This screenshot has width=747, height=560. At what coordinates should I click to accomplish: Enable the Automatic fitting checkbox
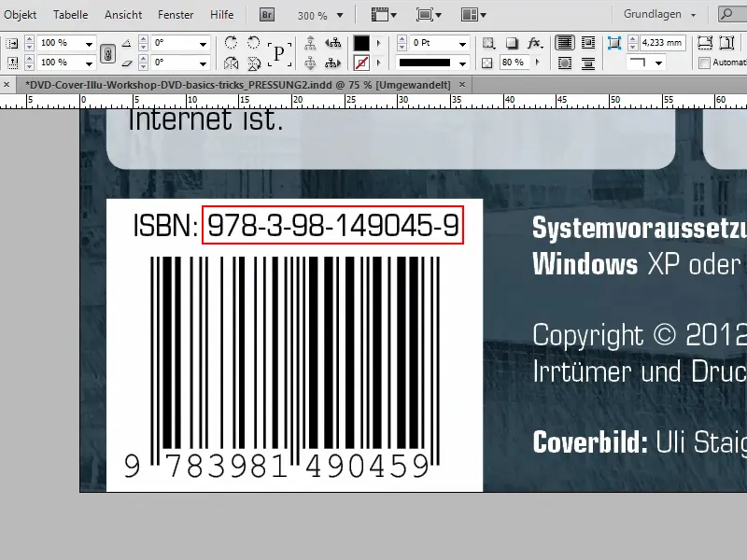click(x=704, y=63)
